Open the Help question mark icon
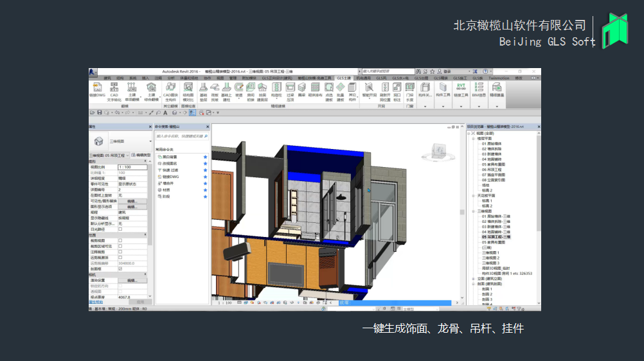This screenshot has height=361, width=644. [485, 71]
